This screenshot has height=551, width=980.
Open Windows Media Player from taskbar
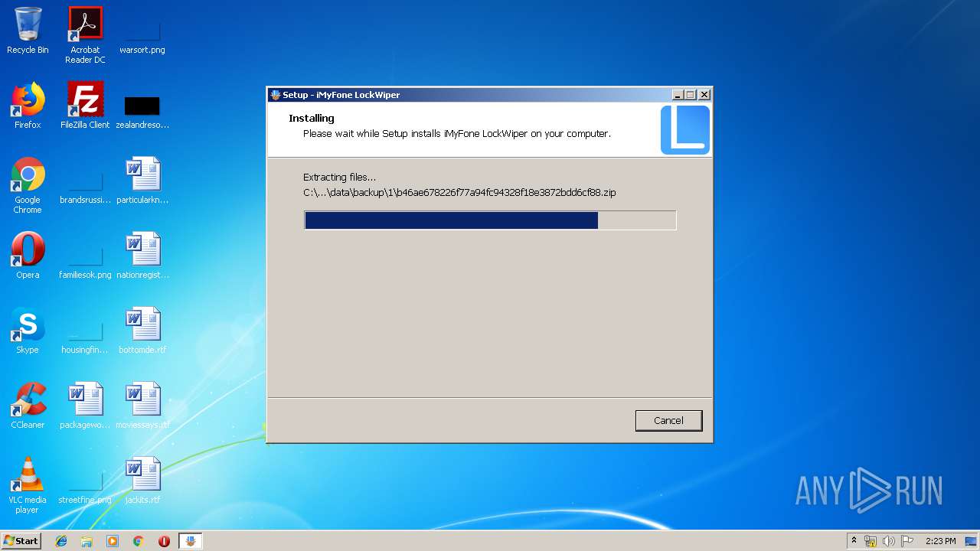point(113,541)
